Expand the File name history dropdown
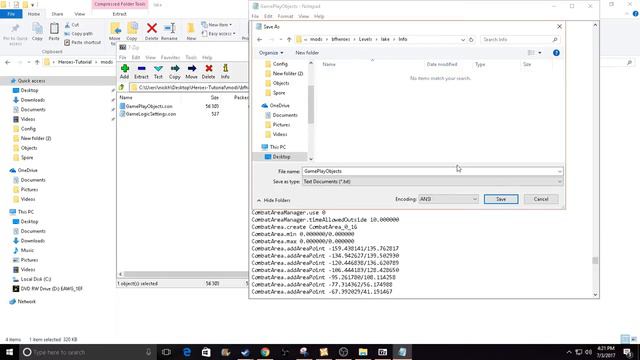The image size is (640, 360). (x=559, y=171)
